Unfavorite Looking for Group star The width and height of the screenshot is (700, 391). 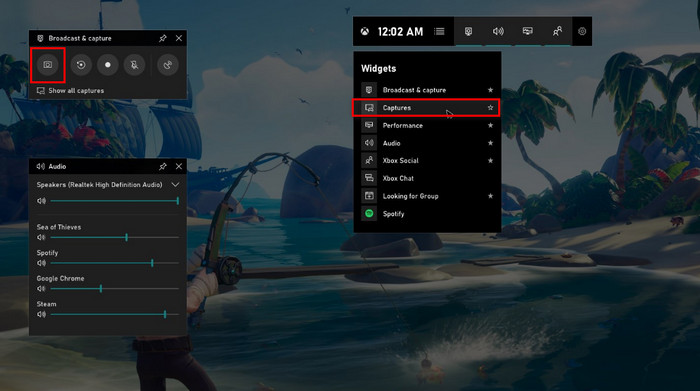coord(490,196)
